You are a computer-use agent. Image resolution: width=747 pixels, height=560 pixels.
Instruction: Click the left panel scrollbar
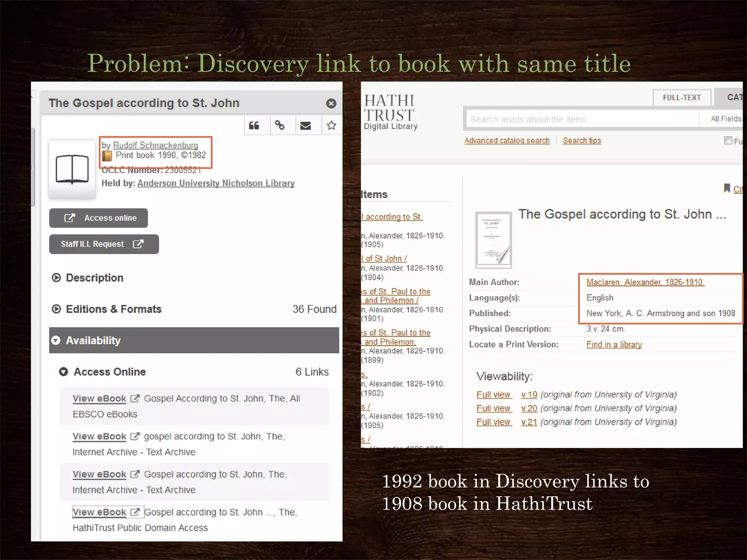click(x=33, y=168)
